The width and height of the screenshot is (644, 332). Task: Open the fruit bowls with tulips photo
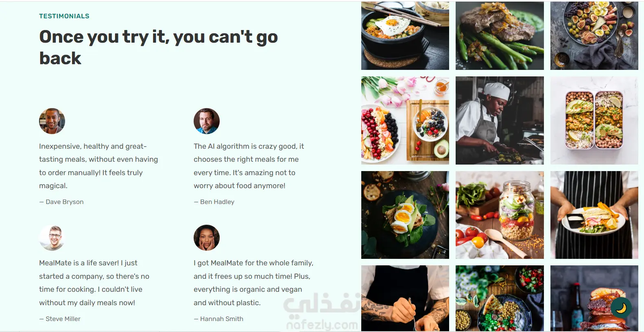click(405, 120)
